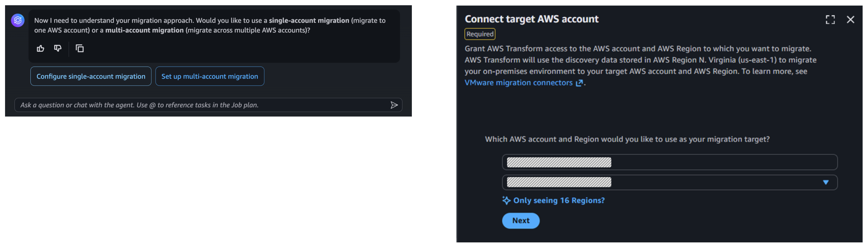Click sparkle icon beside Only seeing 16 Regions
868x249 pixels.
[x=506, y=200]
